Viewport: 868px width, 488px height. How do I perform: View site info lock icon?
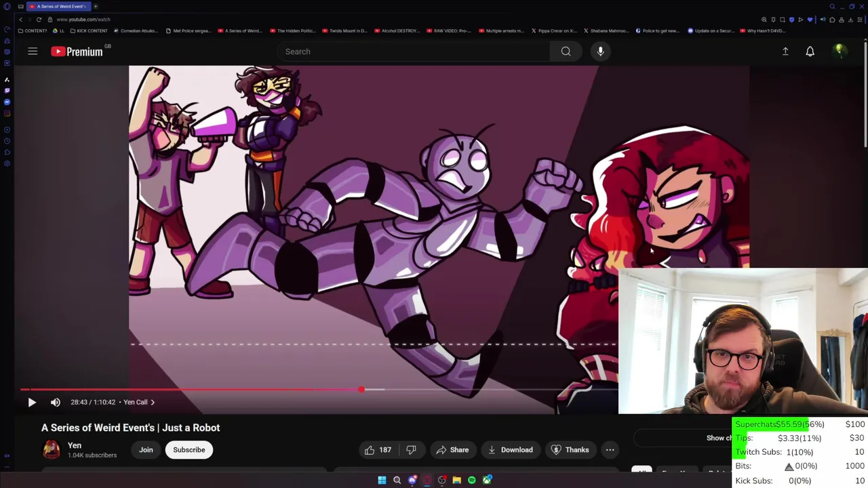pyautogui.click(x=50, y=20)
